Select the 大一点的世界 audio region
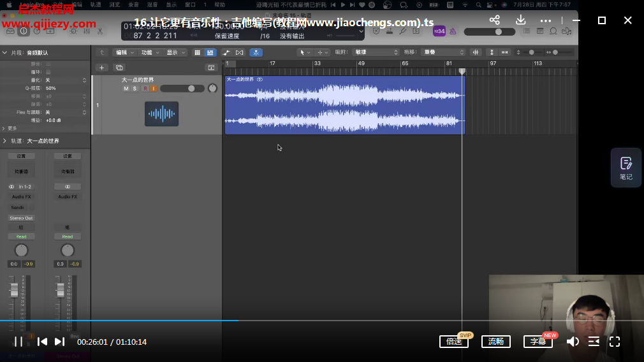 (x=345, y=105)
